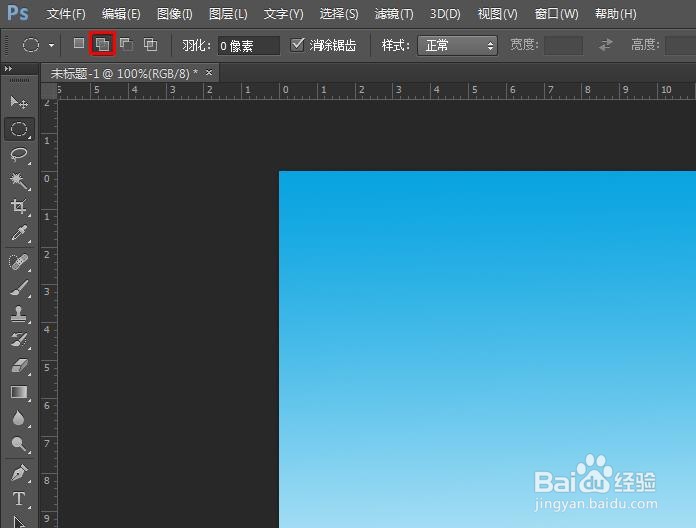Select the Move tool
This screenshot has height=528, width=696.
click(19, 102)
